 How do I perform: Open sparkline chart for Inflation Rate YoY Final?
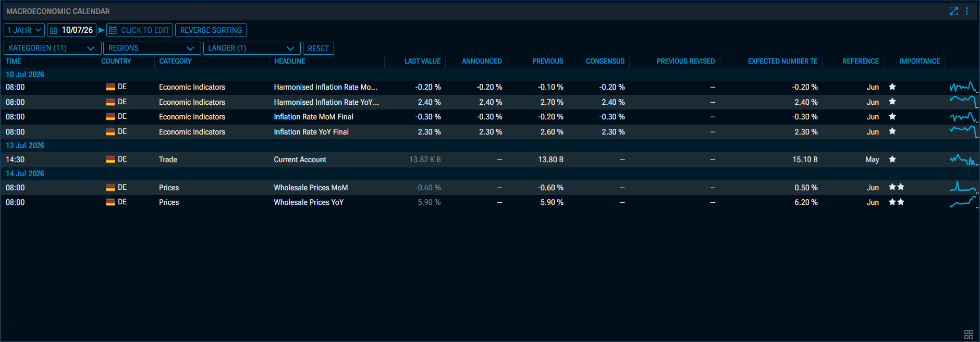[x=963, y=131]
